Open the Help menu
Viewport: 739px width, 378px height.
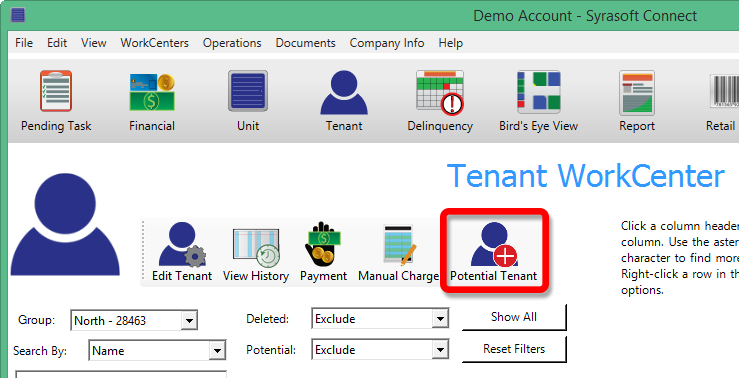click(x=451, y=43)
